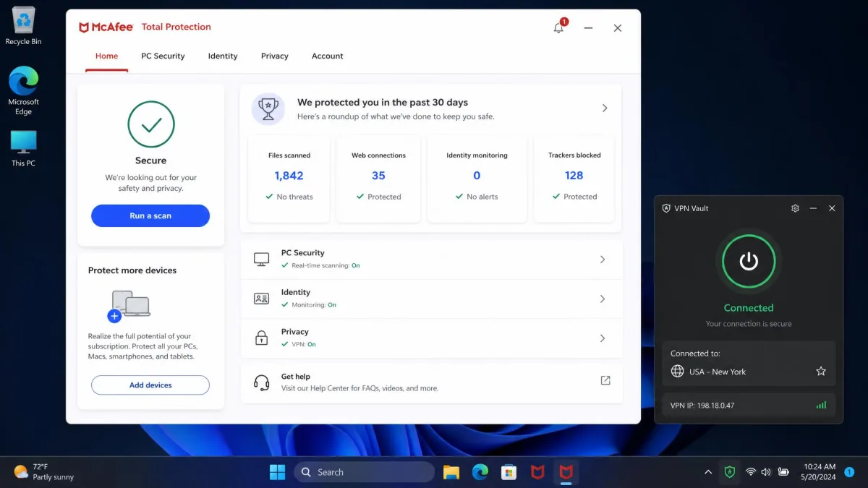The image size is (868, 488).
Task: Click the 128 trackers blocked number
Action: coord(574,176)
